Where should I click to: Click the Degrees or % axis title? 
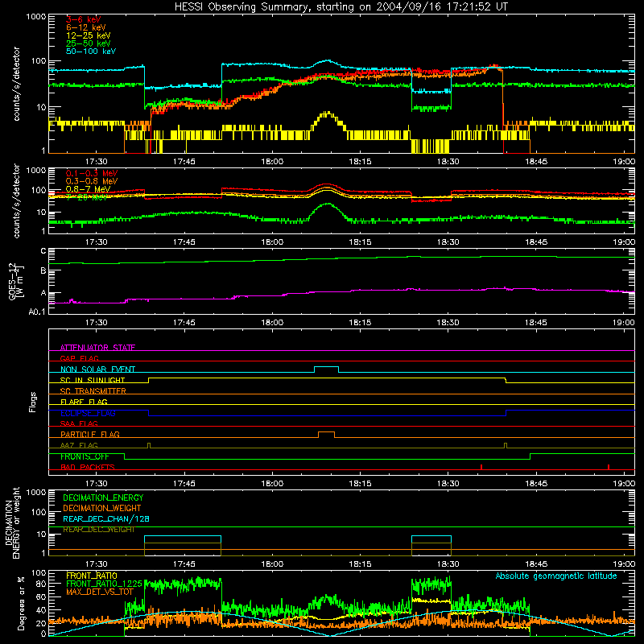tap(21, 603)
